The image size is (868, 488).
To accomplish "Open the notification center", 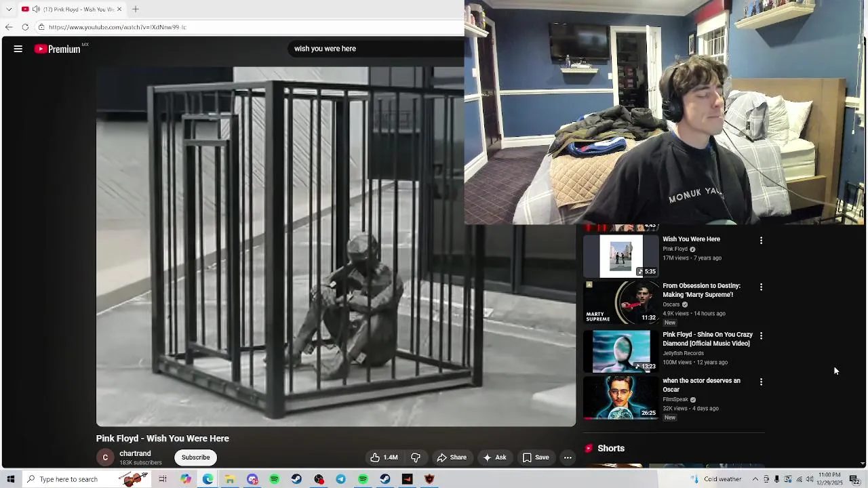I will point(854,479).
